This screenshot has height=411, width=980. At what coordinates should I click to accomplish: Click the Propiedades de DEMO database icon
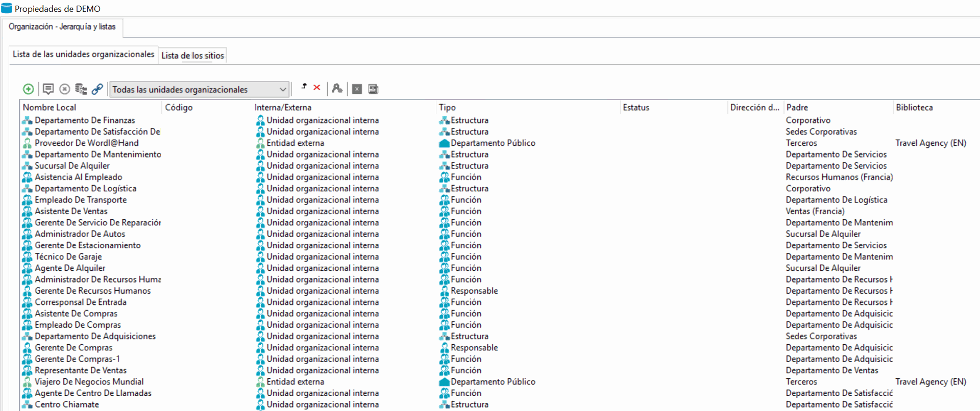pyautogui.click(x=7, y=8)
